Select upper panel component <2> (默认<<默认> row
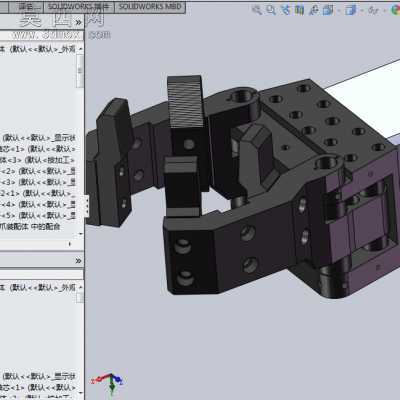 [38, 171]
